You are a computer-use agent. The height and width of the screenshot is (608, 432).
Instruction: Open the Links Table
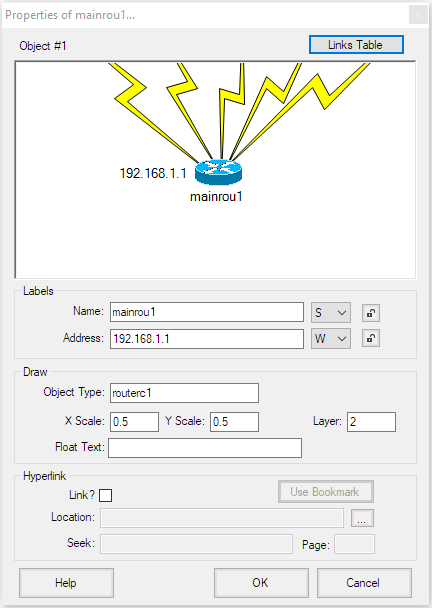356,45
